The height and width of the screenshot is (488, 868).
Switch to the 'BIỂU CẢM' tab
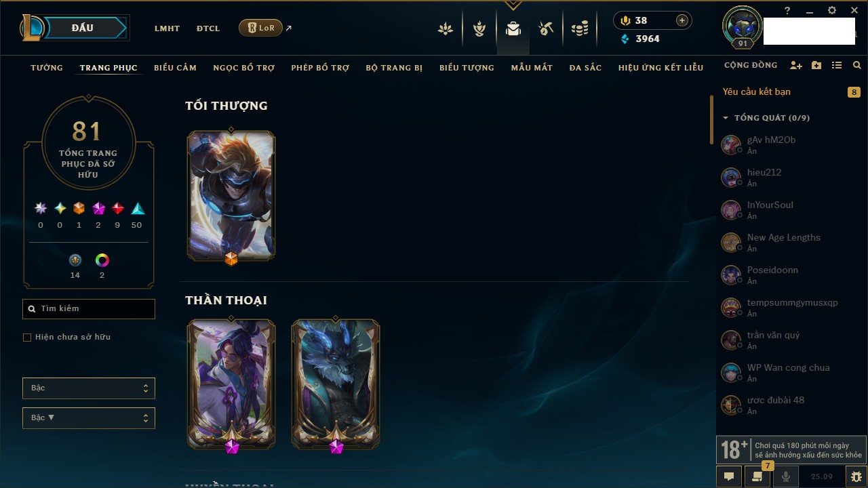pyautogui.click(x=175, y=68)
